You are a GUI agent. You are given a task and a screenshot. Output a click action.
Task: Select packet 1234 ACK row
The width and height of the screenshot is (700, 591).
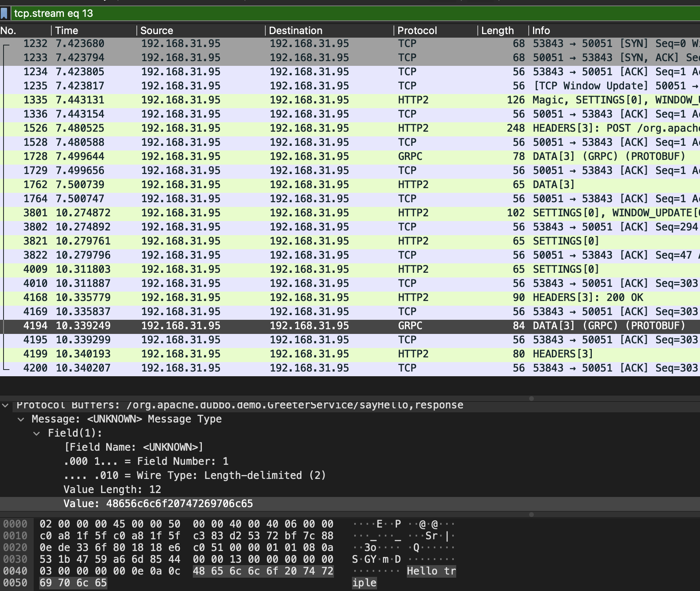350,72
